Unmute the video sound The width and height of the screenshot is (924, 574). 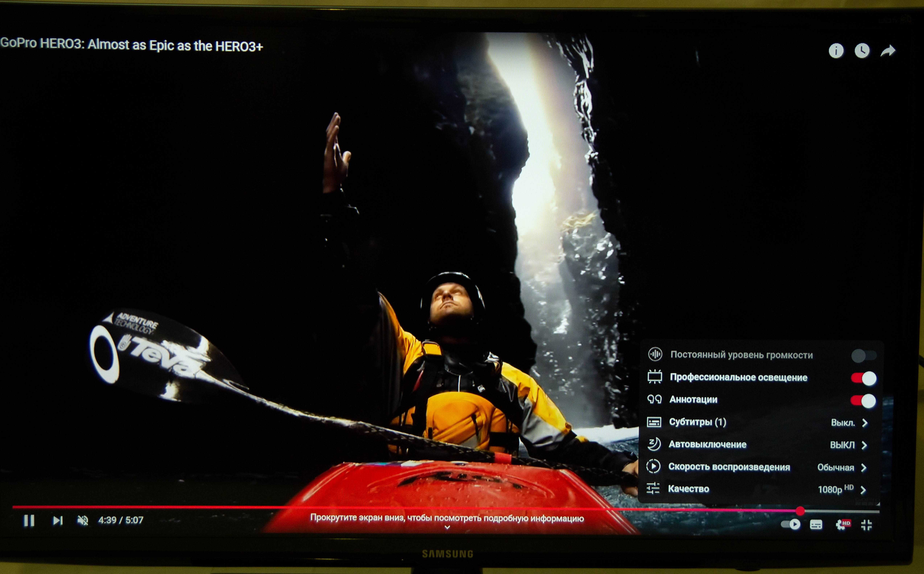82,520
